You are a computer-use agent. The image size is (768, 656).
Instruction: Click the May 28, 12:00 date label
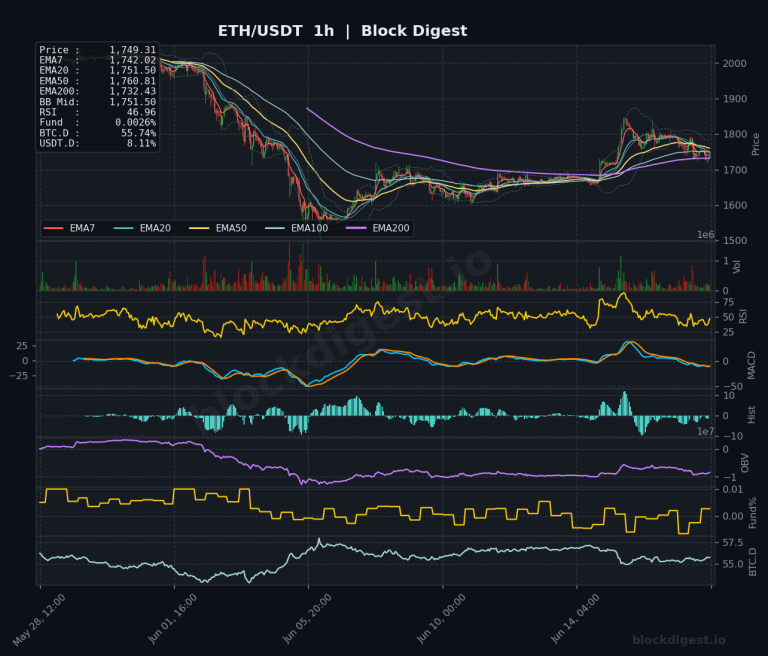(39, 620)
